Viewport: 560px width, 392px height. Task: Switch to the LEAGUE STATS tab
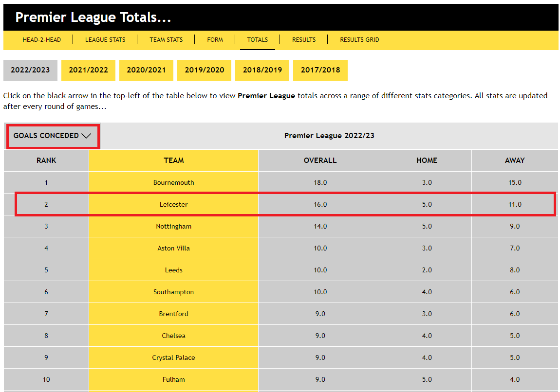[105, 39]
